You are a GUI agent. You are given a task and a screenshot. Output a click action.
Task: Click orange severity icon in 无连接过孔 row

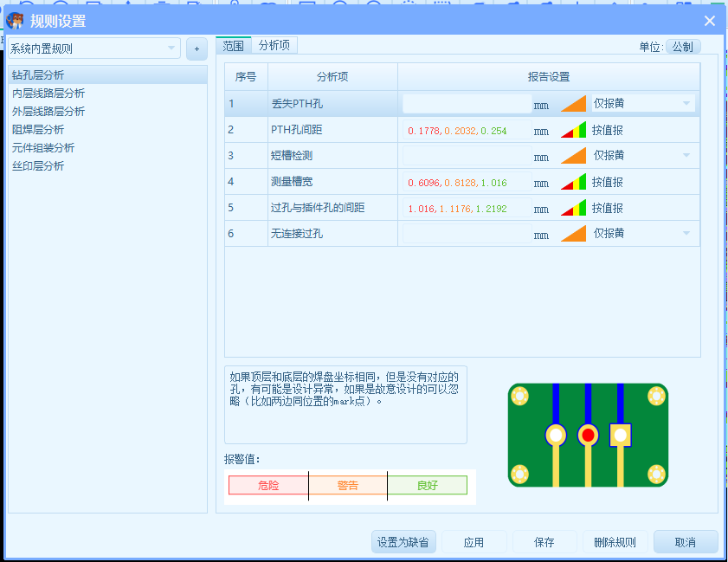(573, 234)
